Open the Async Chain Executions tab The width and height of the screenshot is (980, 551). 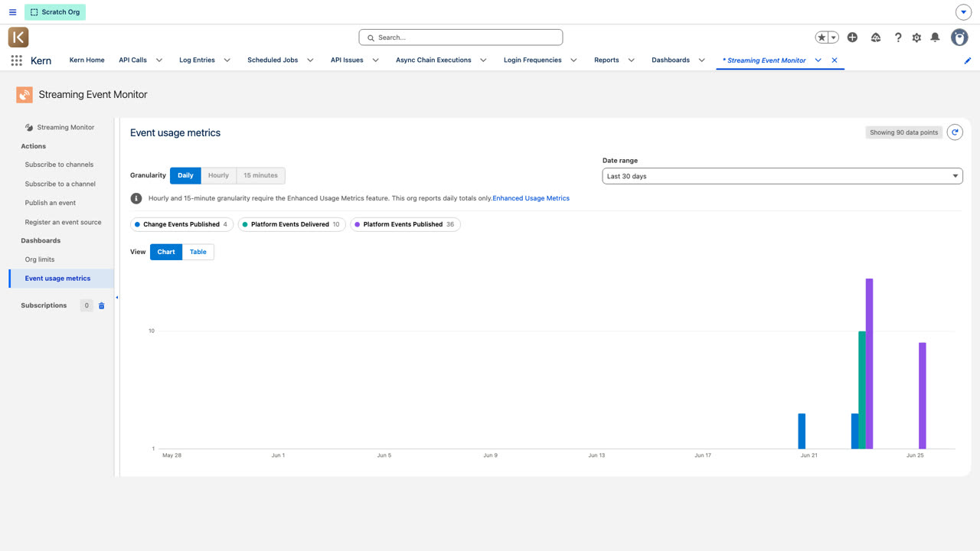click(x=433, y=60)
